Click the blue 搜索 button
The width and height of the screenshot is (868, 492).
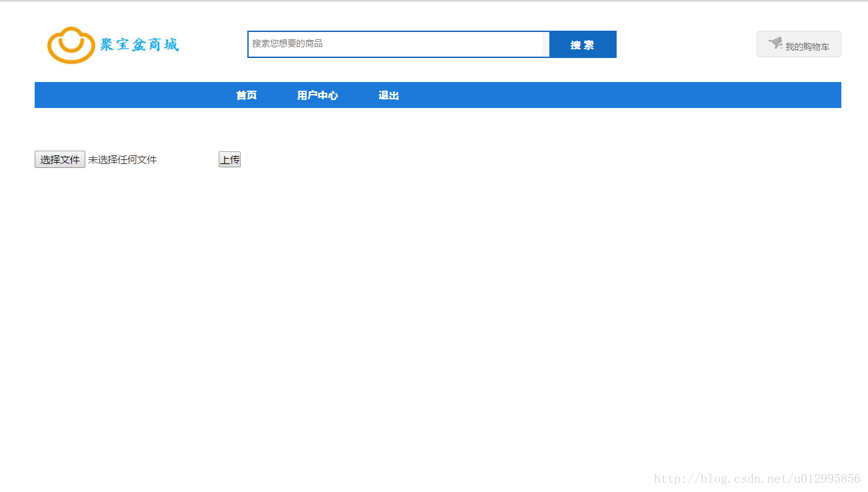click(583, 45)
